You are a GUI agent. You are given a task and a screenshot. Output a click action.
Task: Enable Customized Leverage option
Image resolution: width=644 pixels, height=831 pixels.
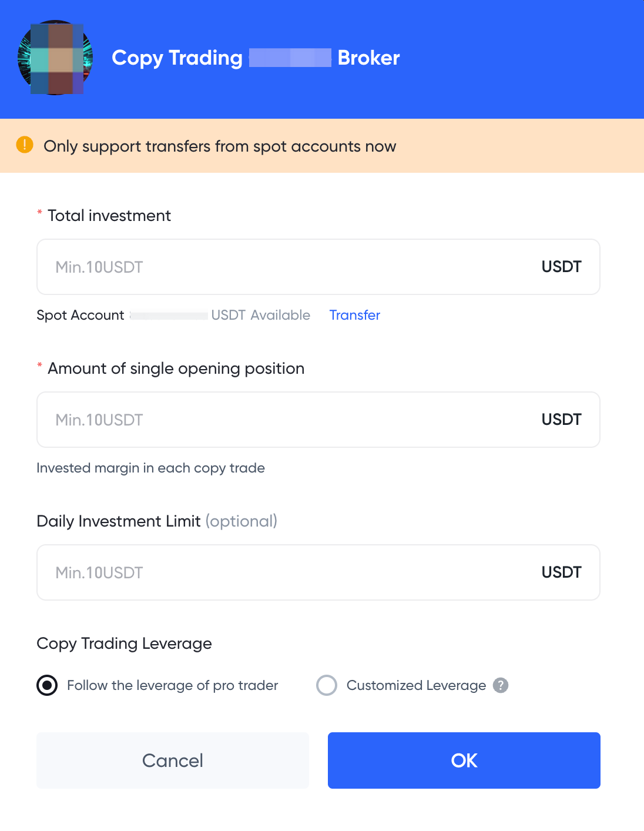(327, 685)
